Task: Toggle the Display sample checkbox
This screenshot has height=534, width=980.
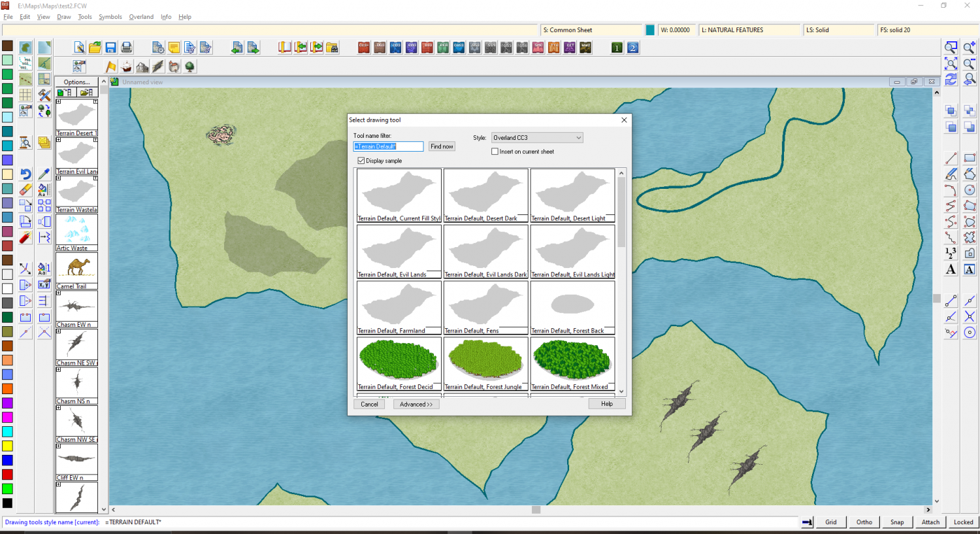Action: click(x=361, y=161)
